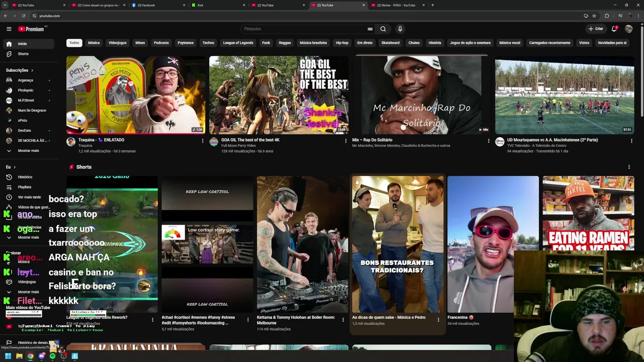Select the Techno filter chip

click(x=208, y=43)
